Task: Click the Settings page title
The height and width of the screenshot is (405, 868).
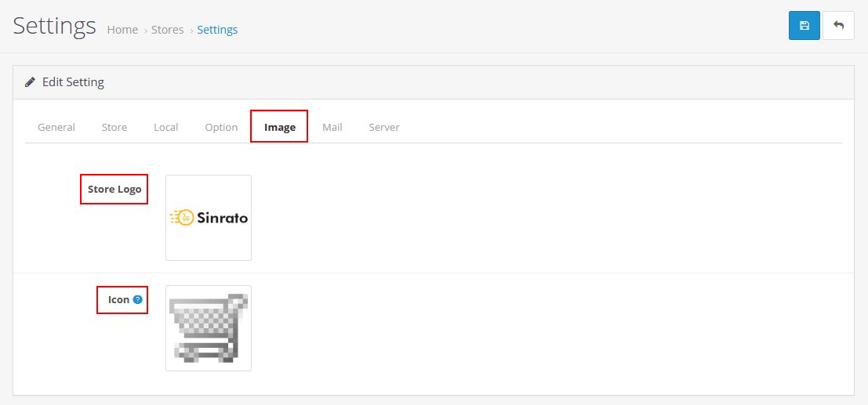Action: (54, 25)
